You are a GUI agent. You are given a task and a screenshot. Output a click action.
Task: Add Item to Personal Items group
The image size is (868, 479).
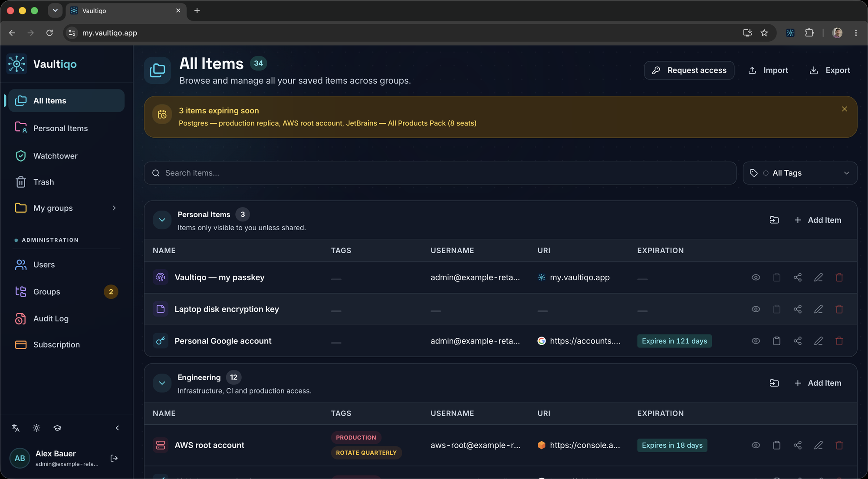click(818, 220)
